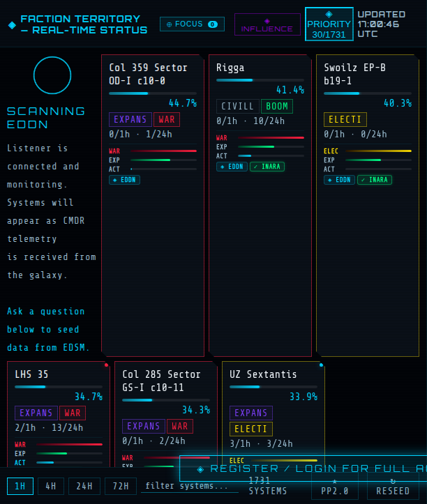
Task: Open Col 285 Sector GS-I c10-11 card title
Action: pos(161,381)
